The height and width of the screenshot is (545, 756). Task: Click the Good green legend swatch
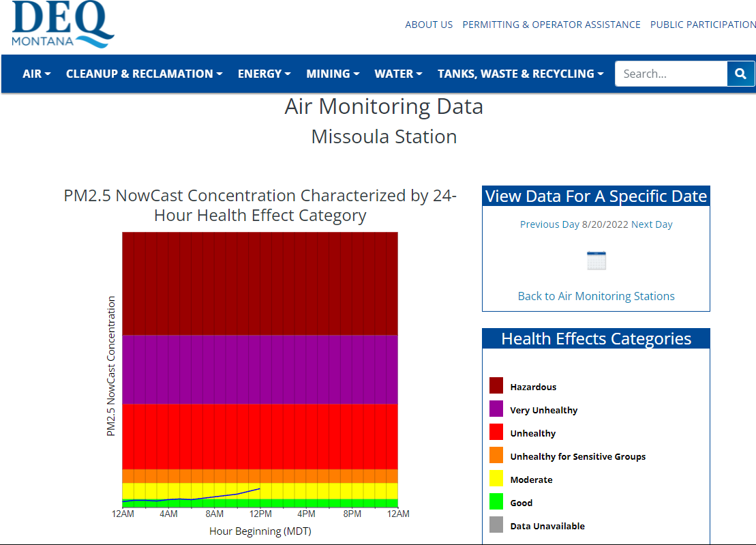(x=495, y=502)
